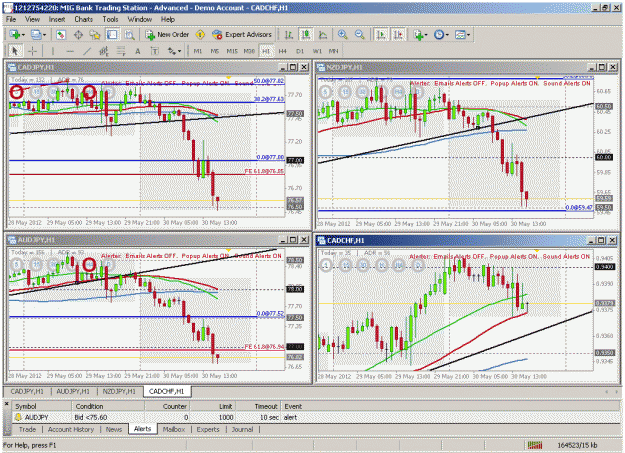Expand the Arrows tool dropdown arrow
This screenshot has width=625, height=453.
tap(180, 51)
